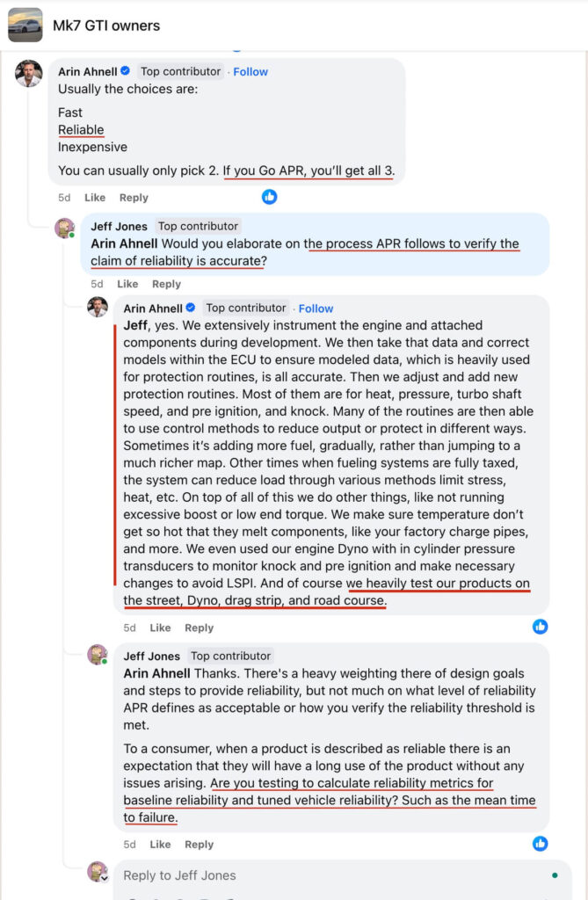The height and width of the screenshot is (900, 588).
Task: Click the blue thumbs-up reaction under Arin's first comment
Action: pos(269,197)
